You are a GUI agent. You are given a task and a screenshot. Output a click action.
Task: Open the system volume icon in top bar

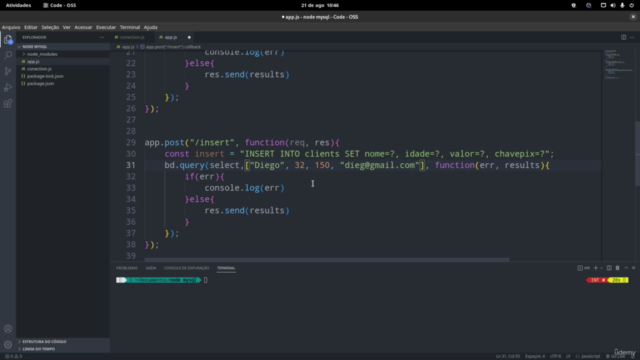click(613, 5)
